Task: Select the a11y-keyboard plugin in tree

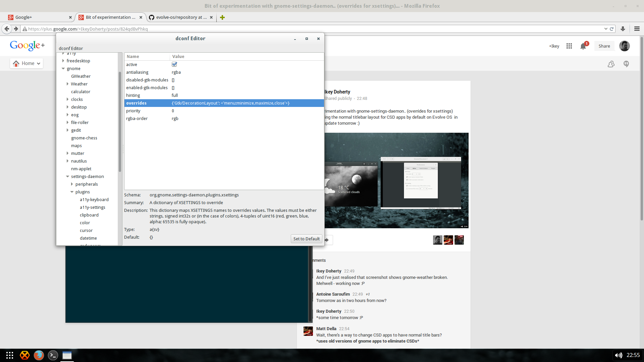Action: pyautogui.click(x=94, y=199)
